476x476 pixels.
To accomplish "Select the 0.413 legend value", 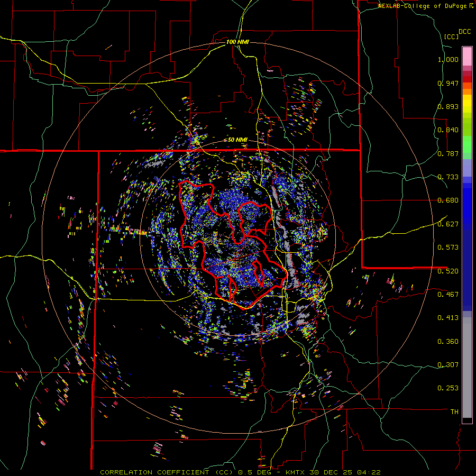I will 448,318.
